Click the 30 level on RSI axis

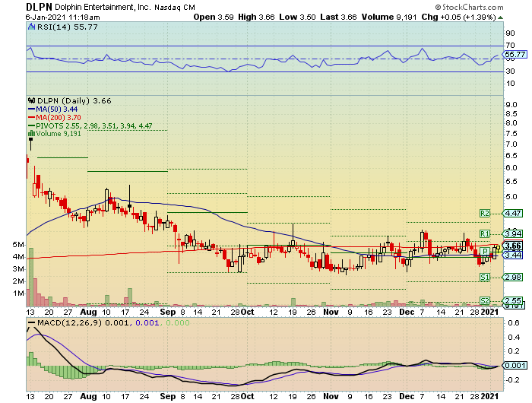coord(510,71)
